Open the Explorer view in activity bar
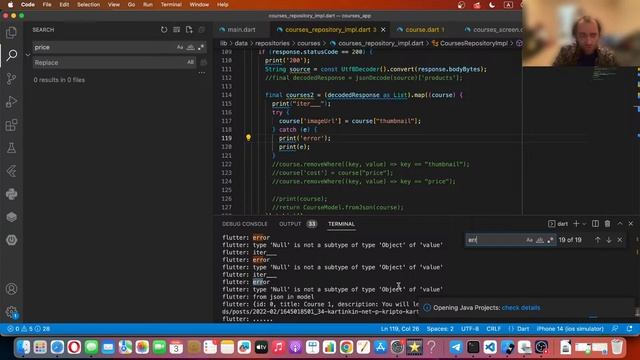640x360 pixels. 11,33
